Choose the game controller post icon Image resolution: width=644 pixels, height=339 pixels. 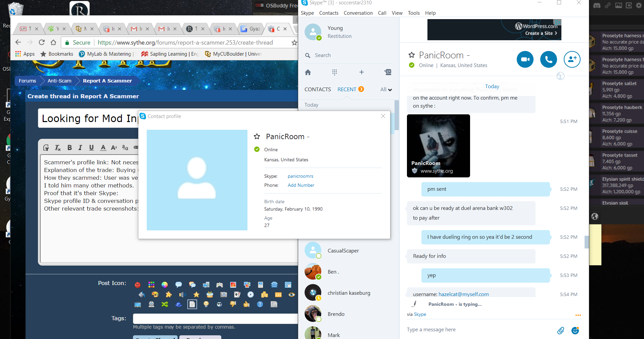[220, 285]
